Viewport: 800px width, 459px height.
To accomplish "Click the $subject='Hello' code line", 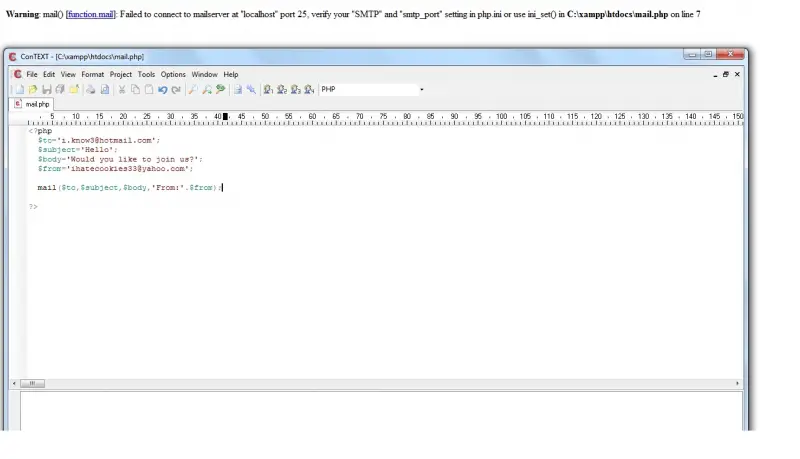I will coord(78,150).
